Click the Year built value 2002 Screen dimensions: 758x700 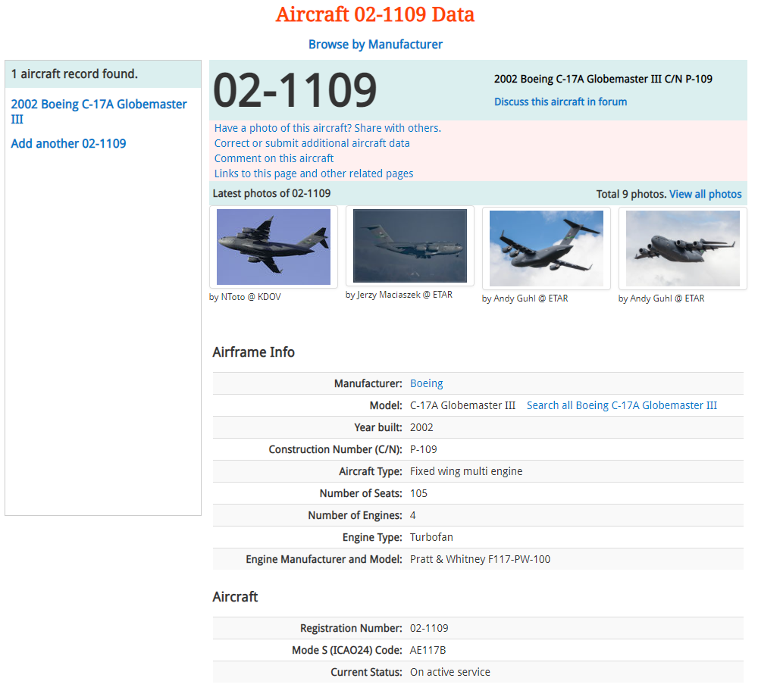pyautogui.click(x=421, y=427)
